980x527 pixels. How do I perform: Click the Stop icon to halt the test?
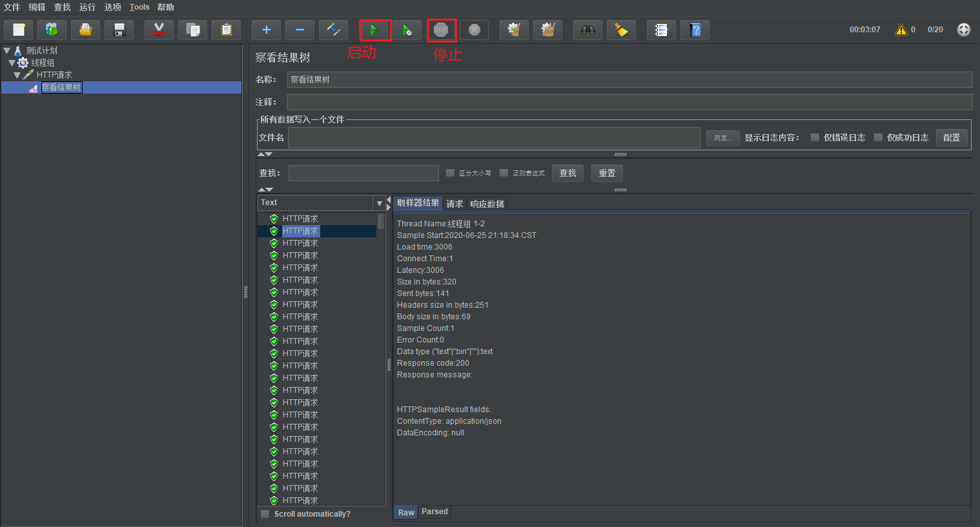[442, 30]
